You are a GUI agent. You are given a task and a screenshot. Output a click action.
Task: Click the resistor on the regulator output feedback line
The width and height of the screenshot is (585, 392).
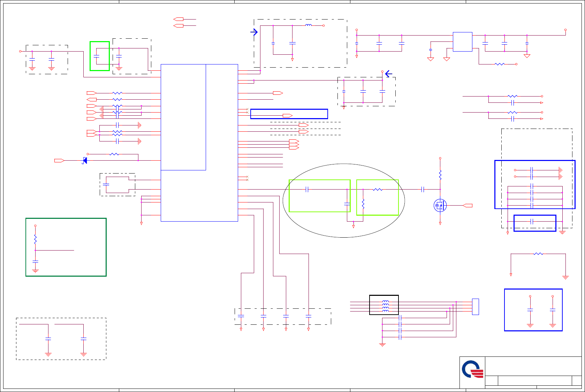click(500, 64)
